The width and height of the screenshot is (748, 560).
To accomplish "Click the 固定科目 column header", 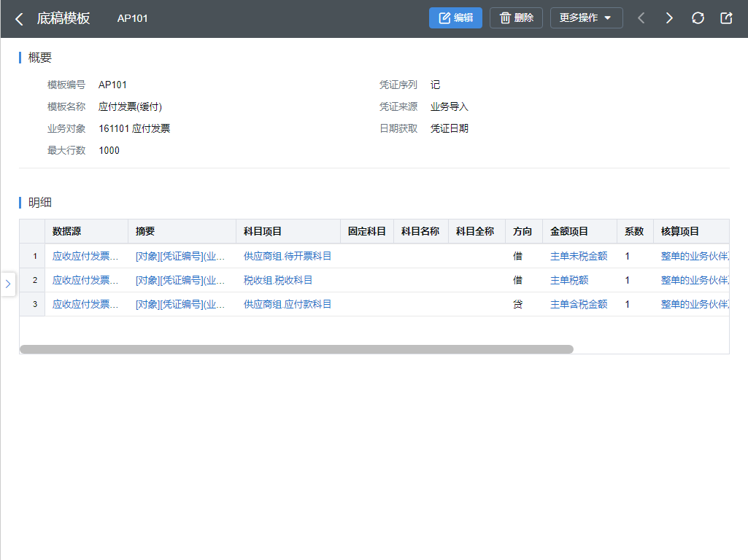I will point(367,232).
